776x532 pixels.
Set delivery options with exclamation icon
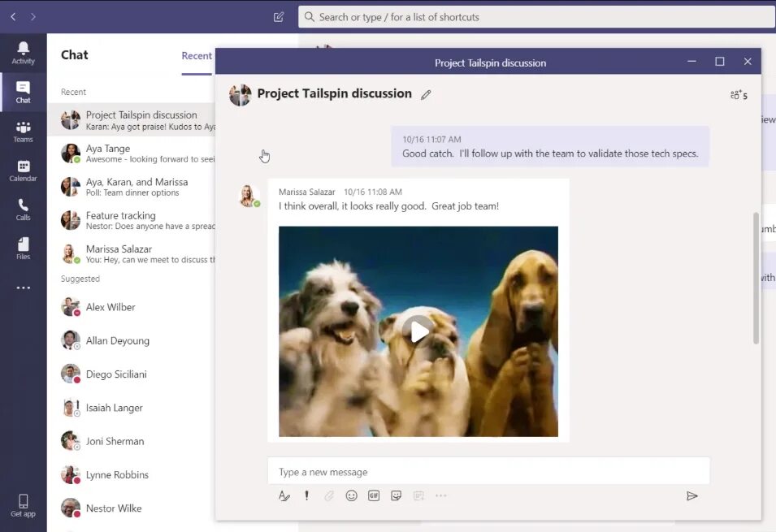click(x=307, y=496)
